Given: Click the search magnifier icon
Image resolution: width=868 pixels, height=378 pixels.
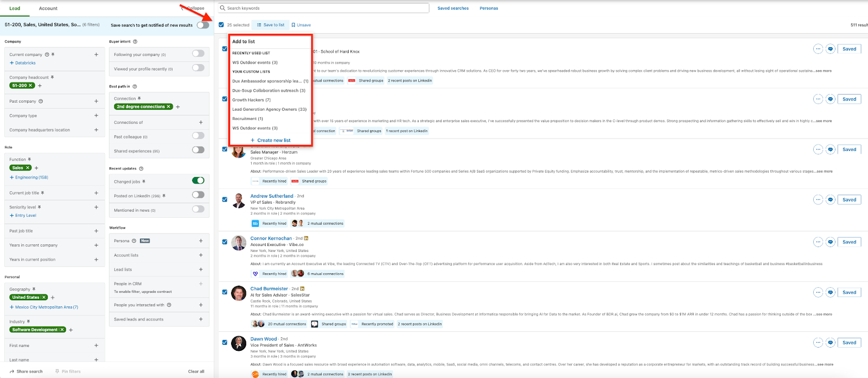Looking at the screenshot, I should [222, 8].
